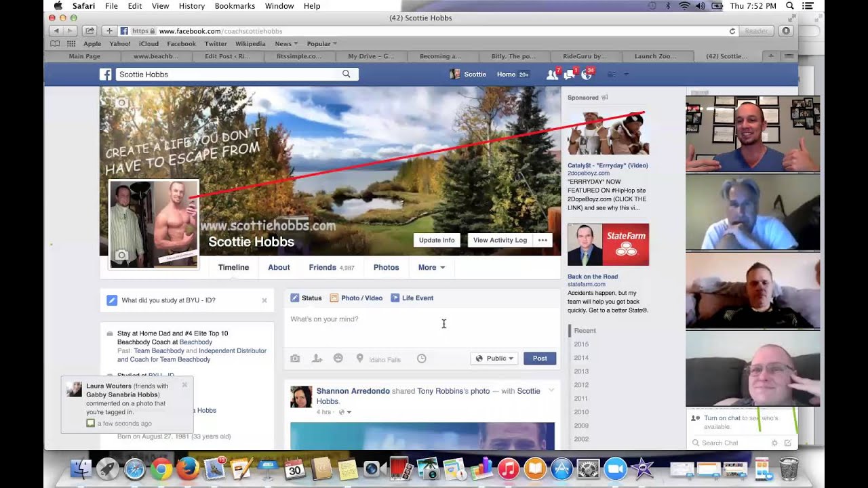Open Firefox from the Dock
Screen dimensions: 868x488
[x=188, y=469]
